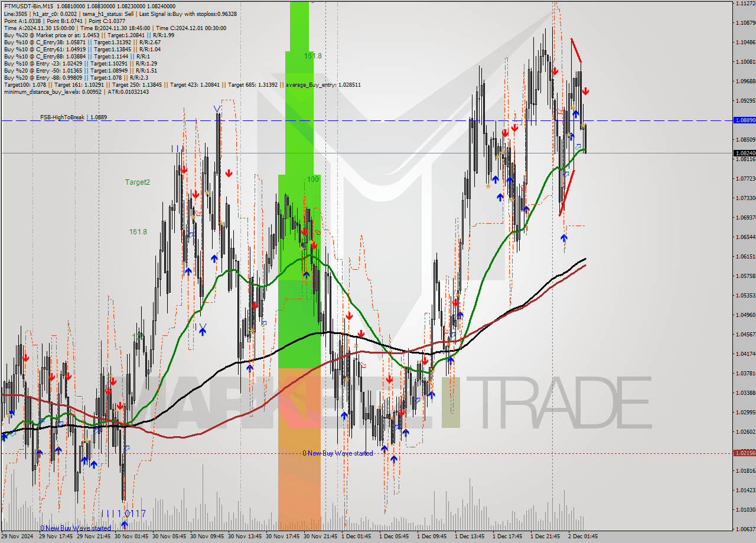Click the '30 Nov 17:45' time axis label
Screen dimensions: 756x543
283,537
